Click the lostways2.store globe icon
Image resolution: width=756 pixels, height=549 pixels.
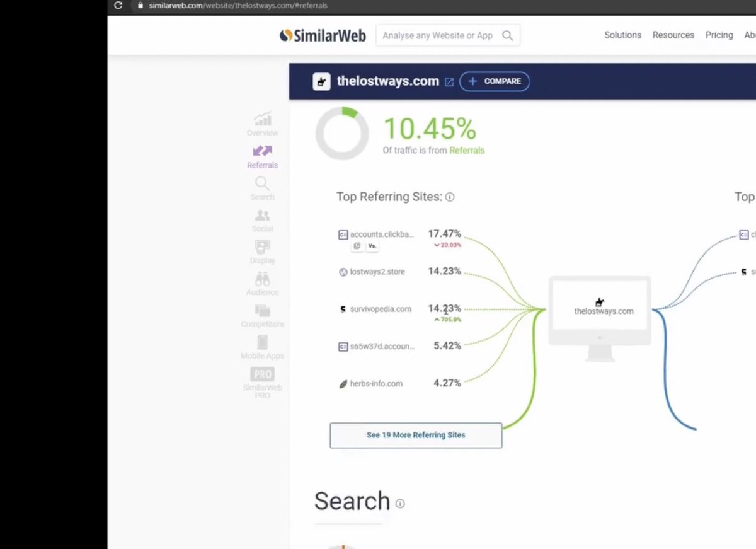[x=343, y=272]
